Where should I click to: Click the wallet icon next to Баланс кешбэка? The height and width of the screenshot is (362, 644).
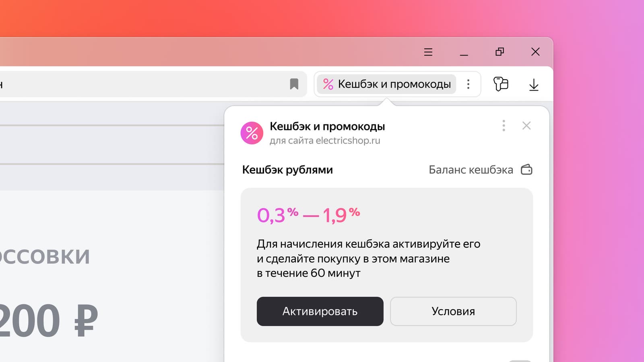pyautogui.click(x=526, y=169)
